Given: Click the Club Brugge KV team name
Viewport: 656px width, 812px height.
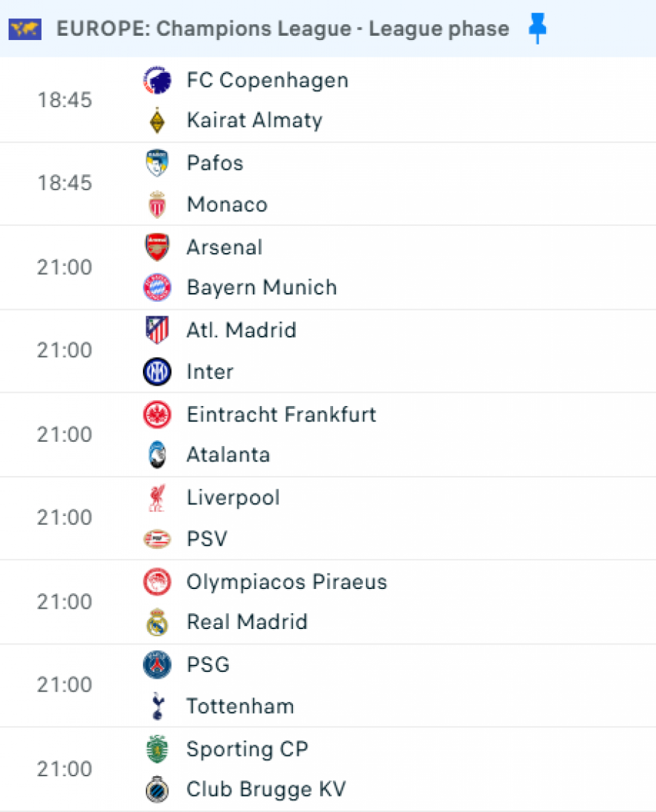Looking at the screenshot, I should [266, 789].
